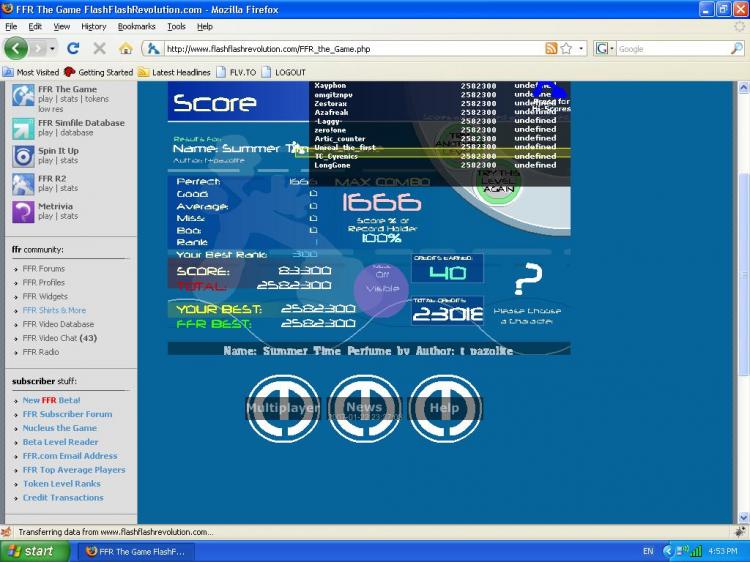Go back with the green back arrow
750x562 pixels.
[x=16, y=48]
